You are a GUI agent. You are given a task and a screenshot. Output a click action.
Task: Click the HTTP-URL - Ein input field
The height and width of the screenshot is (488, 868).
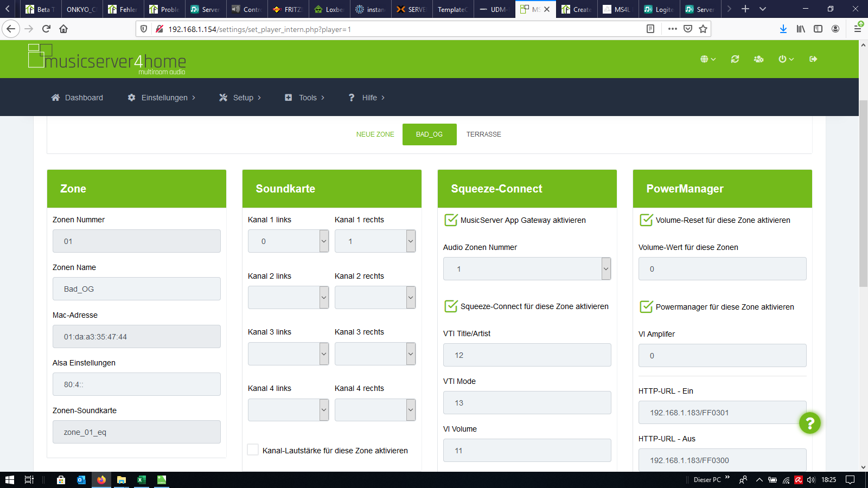pos(723,413)
